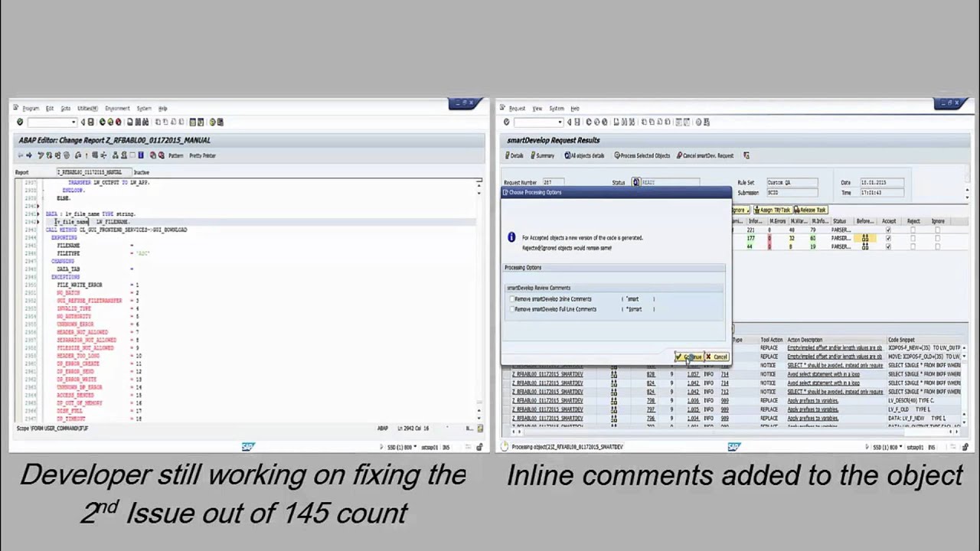The height and width of the screenshot is (551, 980).
Task: Toggle Display/Change mode in ABAP Editor
Action: [41, 155]
